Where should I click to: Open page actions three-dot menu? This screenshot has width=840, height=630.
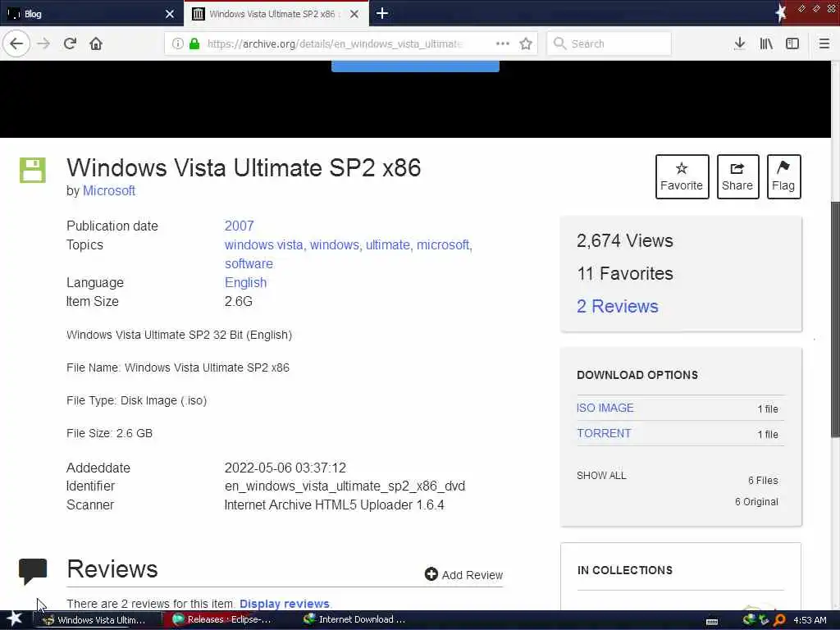pyautogui.click(x=503, y=43)
